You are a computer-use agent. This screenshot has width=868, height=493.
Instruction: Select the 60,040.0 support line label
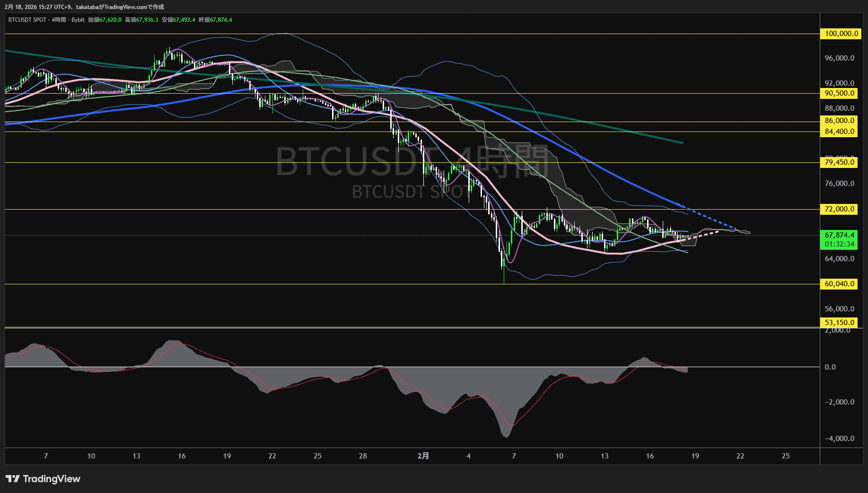(839, 284)
